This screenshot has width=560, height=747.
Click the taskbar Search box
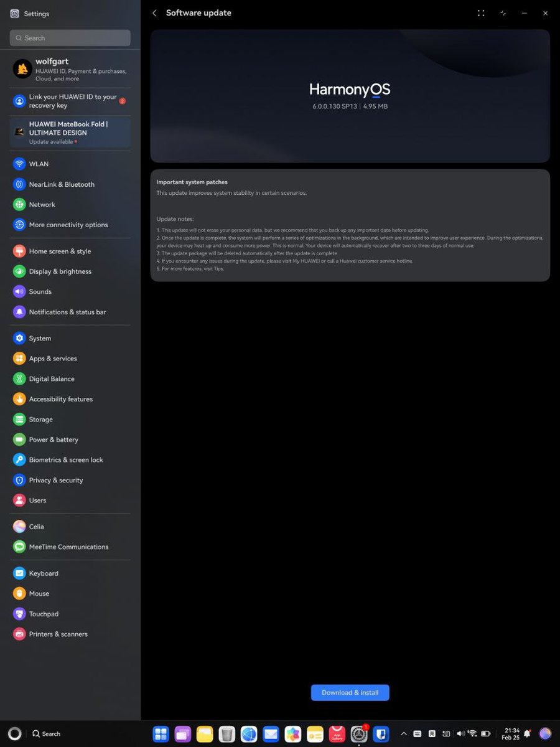(x=47, y=734)
